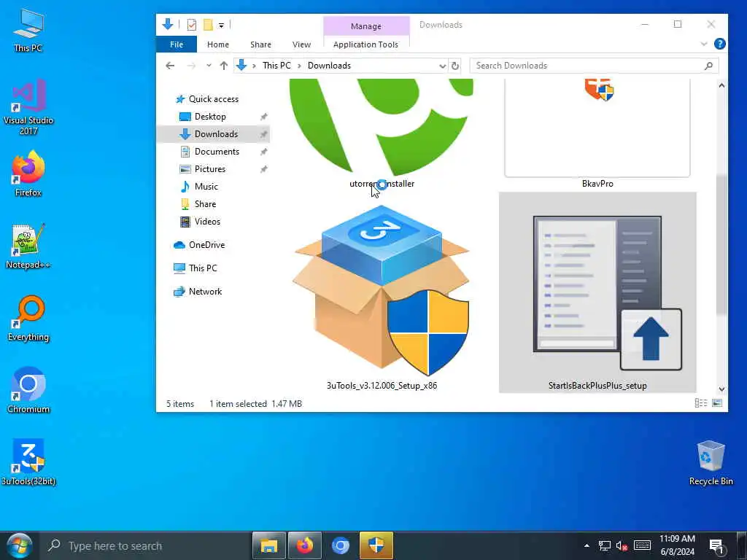747x560 pixels.
Task: Open This PC desktop icon
Action: coord(28,30)
